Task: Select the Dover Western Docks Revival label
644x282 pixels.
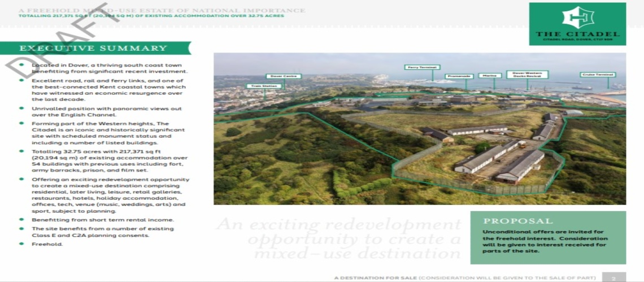Action: (526, 74)
